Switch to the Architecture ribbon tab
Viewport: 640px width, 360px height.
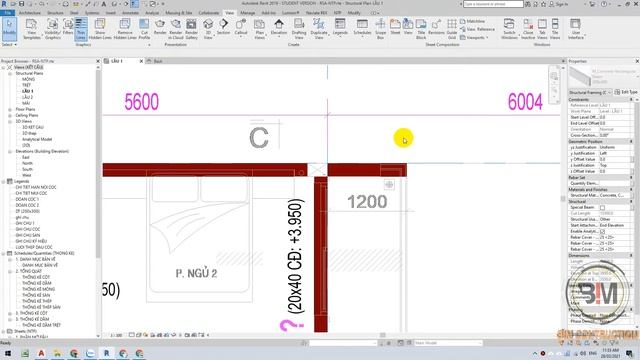tap(30, 13)
